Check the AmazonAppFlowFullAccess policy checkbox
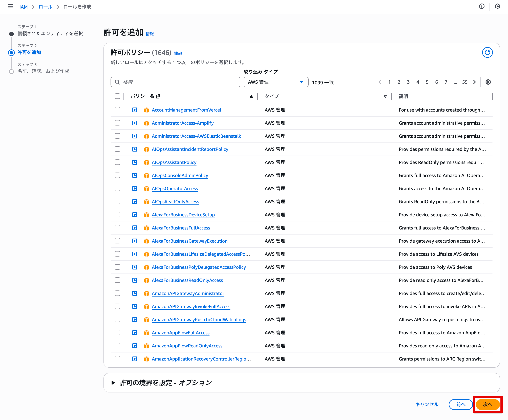508x420 pixels. click(117, 332)
